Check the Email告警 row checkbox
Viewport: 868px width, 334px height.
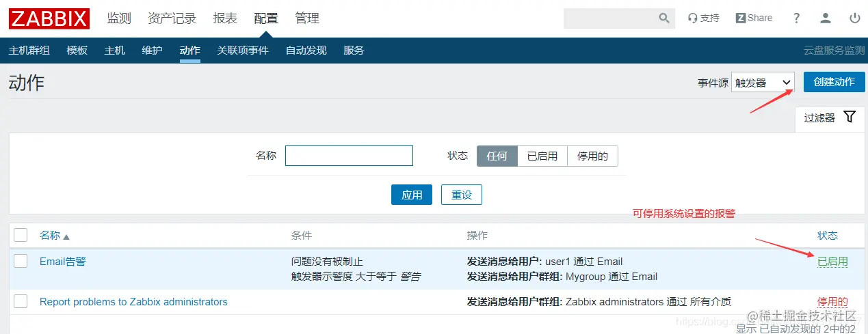click(21, 261)
